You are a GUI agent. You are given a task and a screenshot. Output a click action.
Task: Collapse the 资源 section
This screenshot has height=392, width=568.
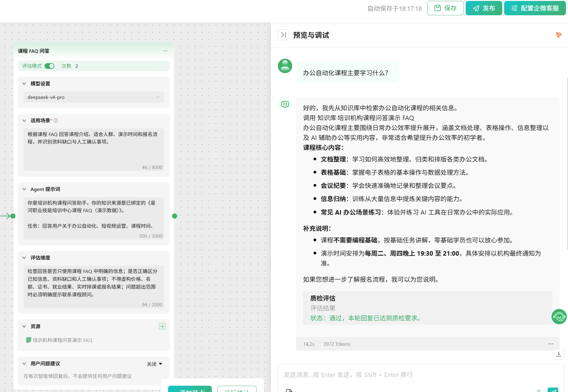[24, 326]
